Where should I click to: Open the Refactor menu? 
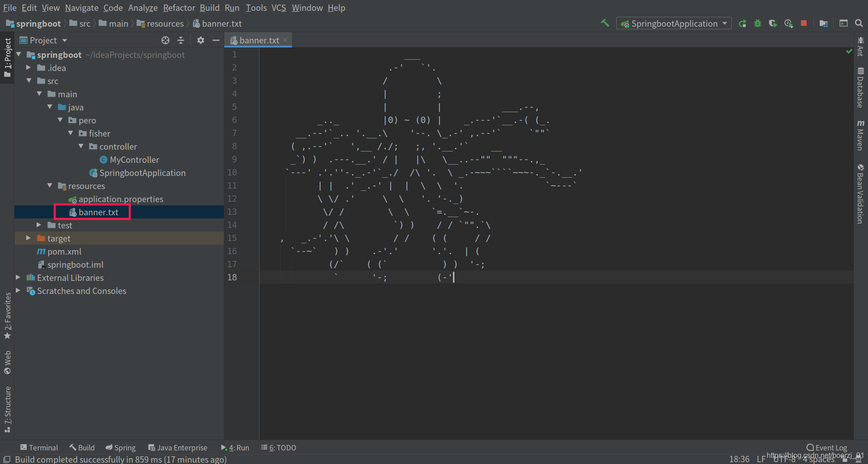point(179,8)
